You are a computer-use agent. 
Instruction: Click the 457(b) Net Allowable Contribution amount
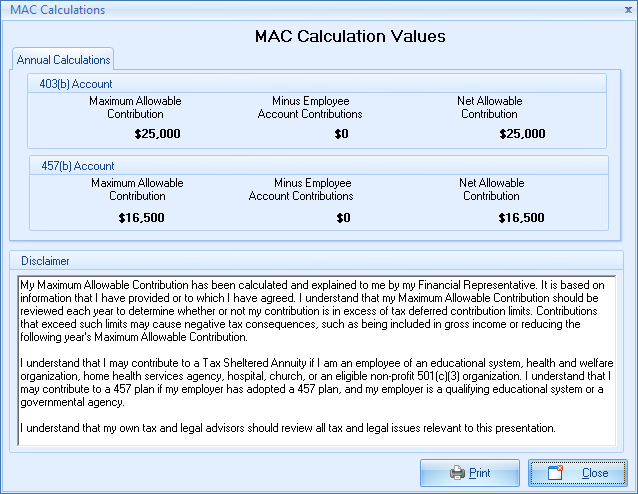(x=521, y=217)
